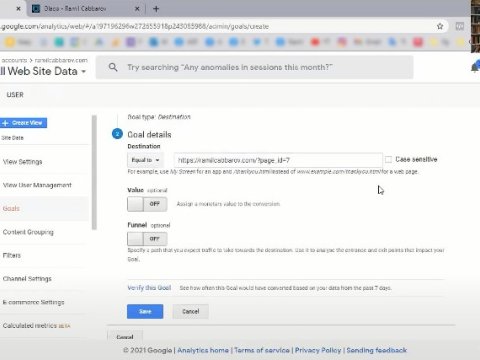Cancel next to the Save button

coord(191,311)
